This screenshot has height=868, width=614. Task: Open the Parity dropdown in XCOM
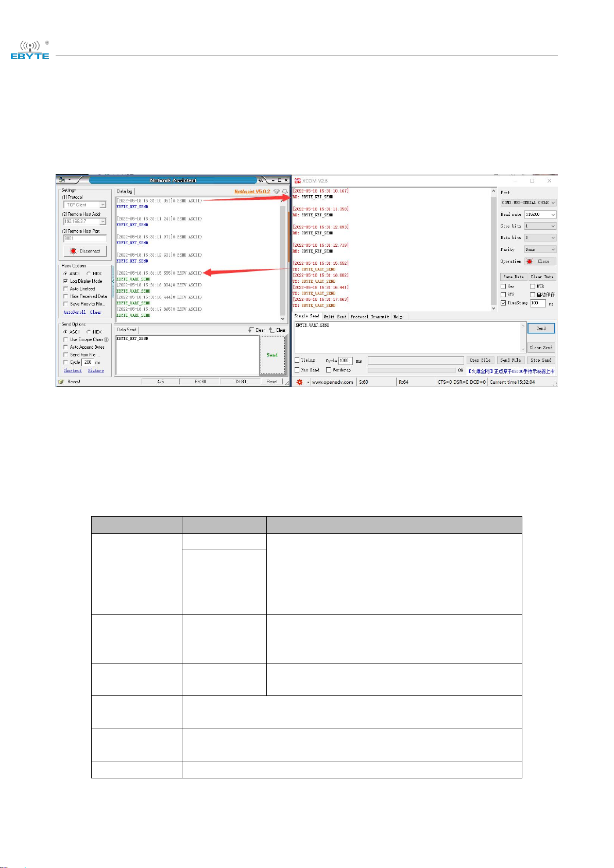click(x=540, y=249)
